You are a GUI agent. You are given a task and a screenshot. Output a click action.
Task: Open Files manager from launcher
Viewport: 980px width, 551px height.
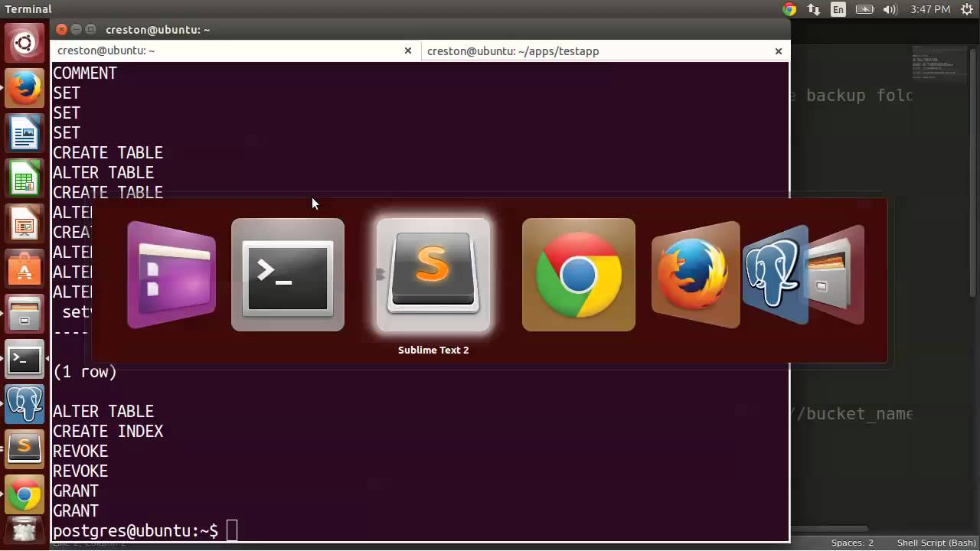point(24,315)
